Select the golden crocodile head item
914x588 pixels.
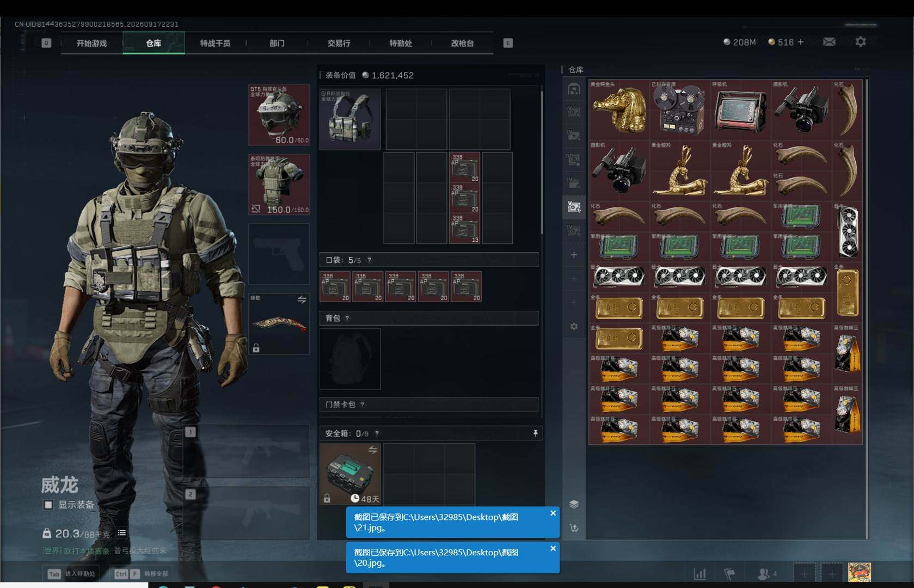[619, 110]
